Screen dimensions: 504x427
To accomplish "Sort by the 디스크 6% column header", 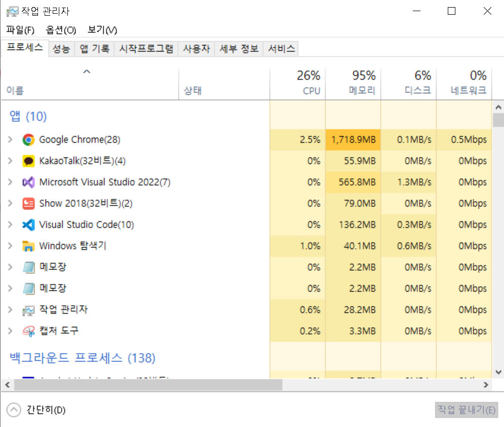I will point(409,84).
